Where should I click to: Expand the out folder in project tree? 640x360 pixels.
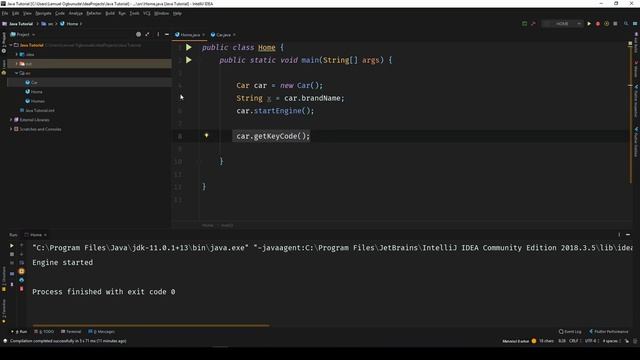click(17, 64)
